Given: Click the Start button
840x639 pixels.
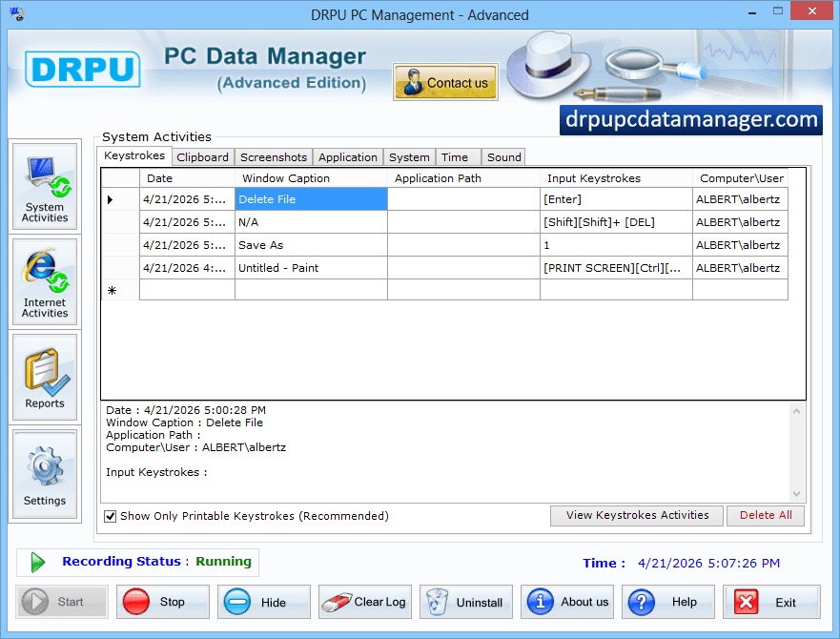Looking at the screenshot, I should pyautogui.click(x=62, y=602).
